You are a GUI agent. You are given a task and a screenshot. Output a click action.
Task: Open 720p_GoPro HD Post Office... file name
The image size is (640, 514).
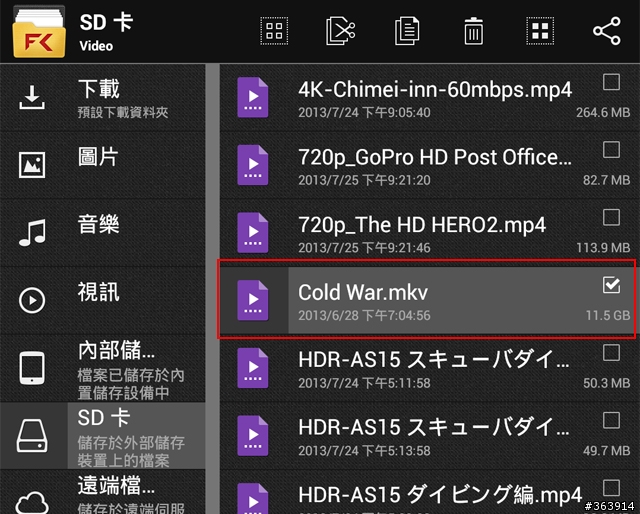(x=435, y=158)
